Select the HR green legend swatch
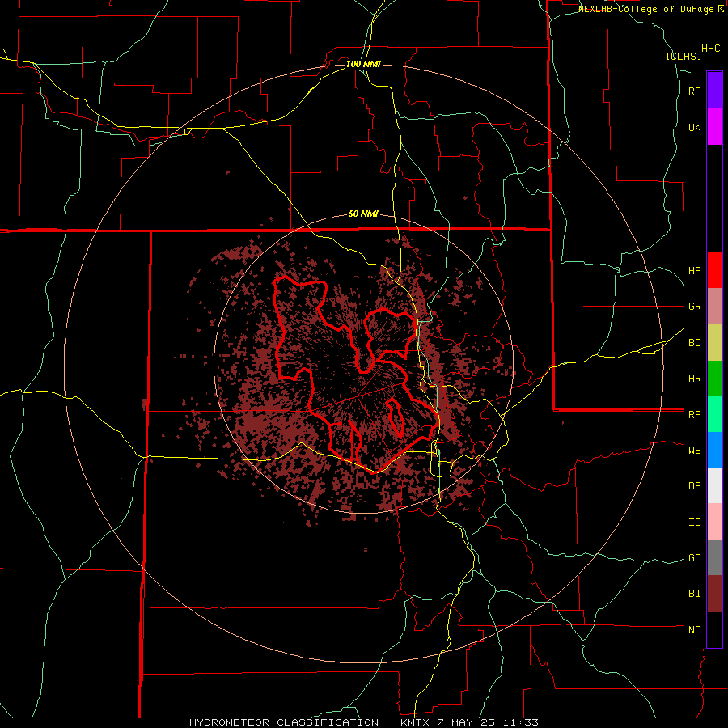This screenshot has width=728, height=728. (x=714, y=379)
